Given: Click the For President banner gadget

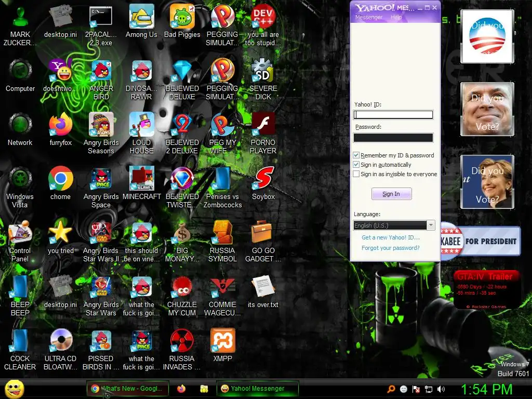Looking at the screenshot, I should [x=481, y=241].
